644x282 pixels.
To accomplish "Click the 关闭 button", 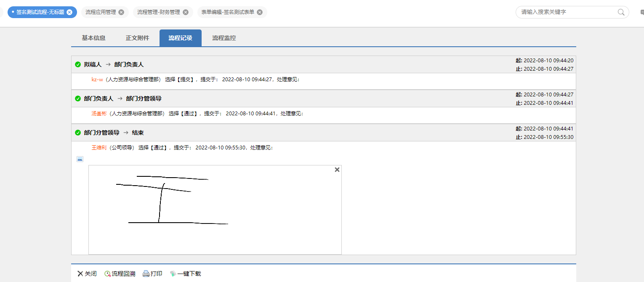I will point(87,274).
